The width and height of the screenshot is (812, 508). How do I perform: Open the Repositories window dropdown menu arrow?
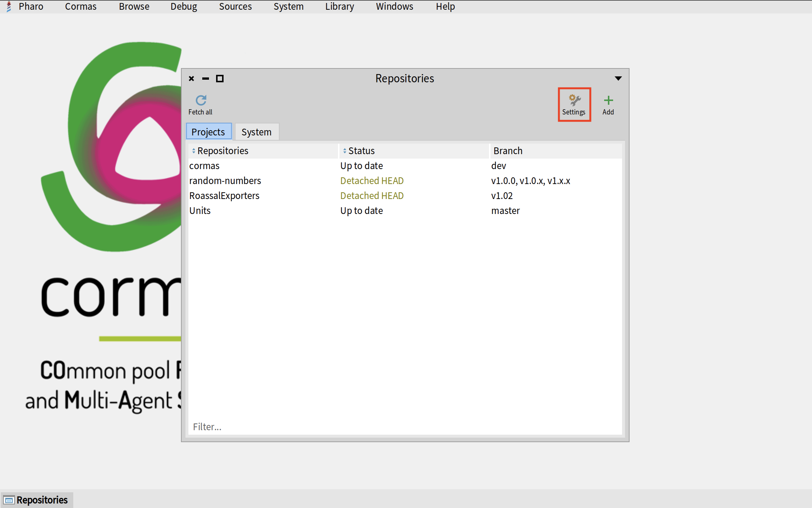[618, 79]
